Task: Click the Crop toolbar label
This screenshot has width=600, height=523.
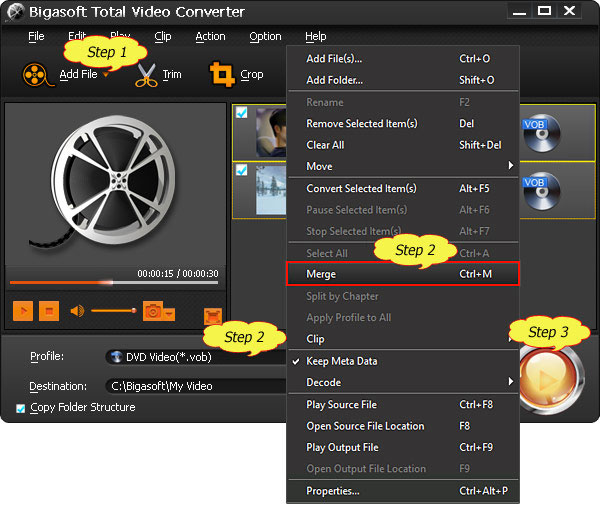Action: (x=252, y=74)
